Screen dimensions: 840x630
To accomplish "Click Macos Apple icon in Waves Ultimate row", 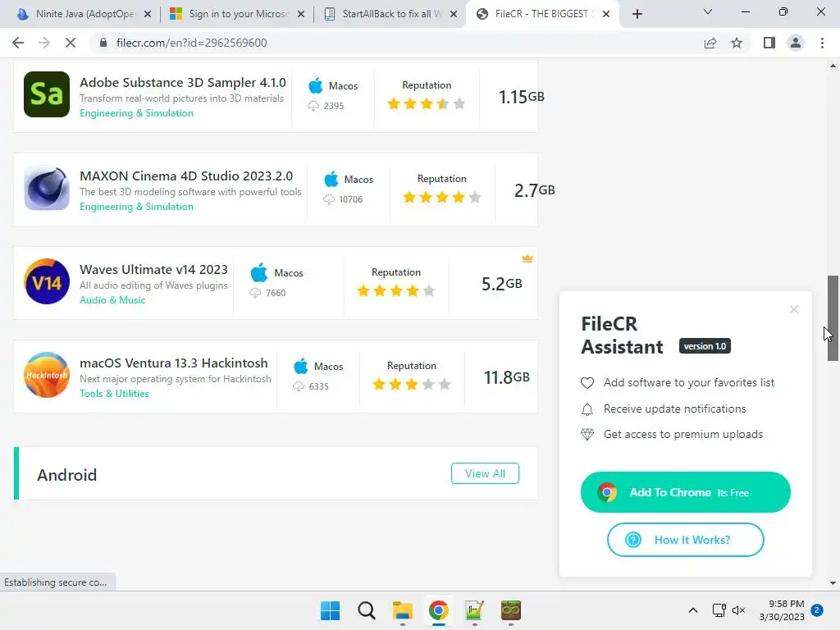I will (258, 272).
